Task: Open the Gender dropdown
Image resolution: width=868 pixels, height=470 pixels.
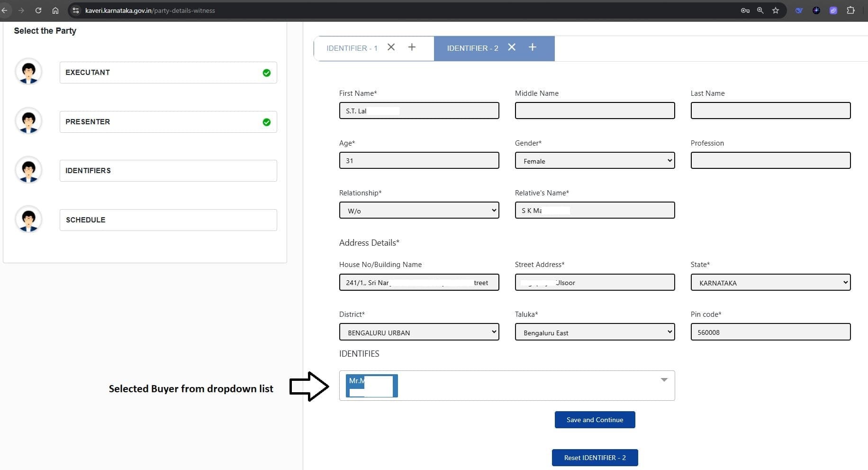Action: point(595,161)
